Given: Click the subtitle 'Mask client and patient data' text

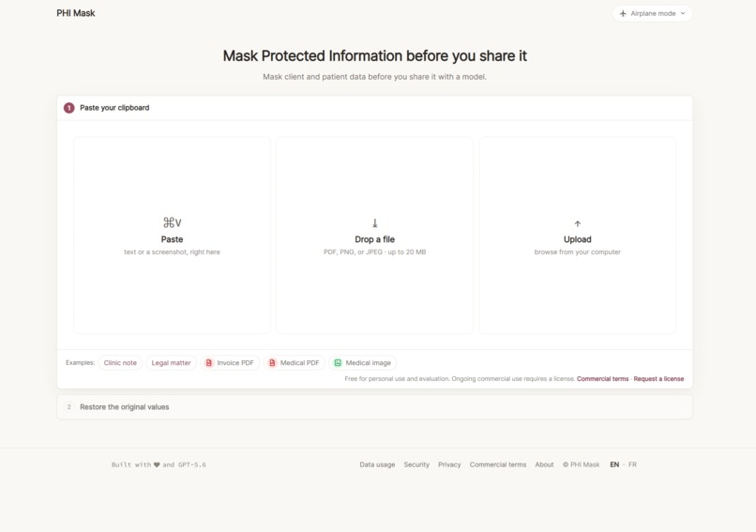Looking at the screenshot, I should coord(374,77).
